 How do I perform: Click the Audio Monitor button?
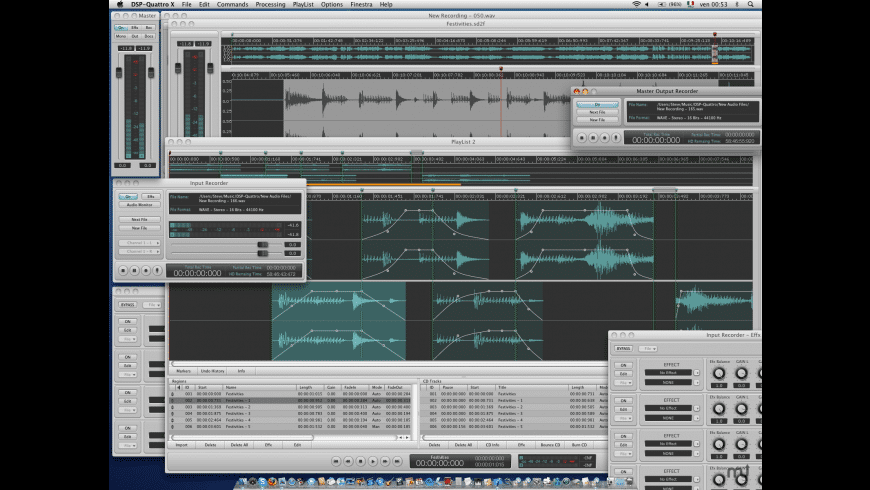pyautogui.click(x=139, y=206)
